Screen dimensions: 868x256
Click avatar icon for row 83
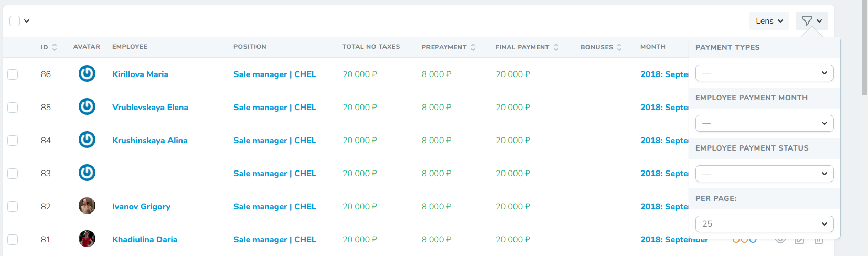click(87, 173)
